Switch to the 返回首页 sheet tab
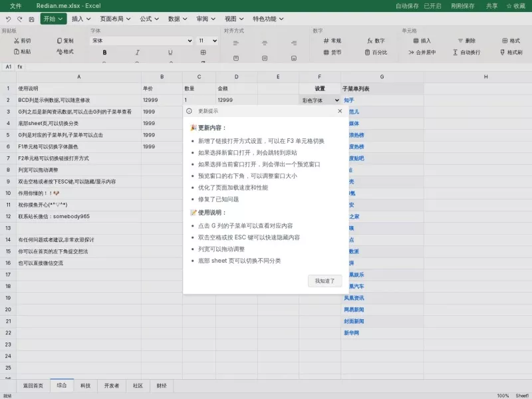532x399 pixels. click(x=33, y=386)
